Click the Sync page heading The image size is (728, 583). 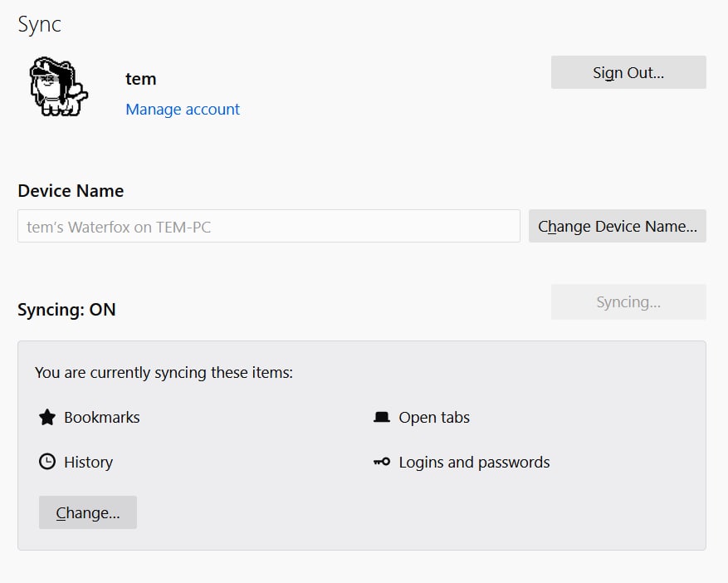point(40,24)
